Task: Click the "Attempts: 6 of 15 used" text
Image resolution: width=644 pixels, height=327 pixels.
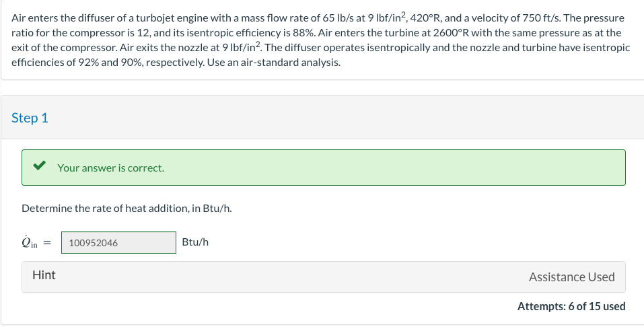Action: [x=571, y=306]
